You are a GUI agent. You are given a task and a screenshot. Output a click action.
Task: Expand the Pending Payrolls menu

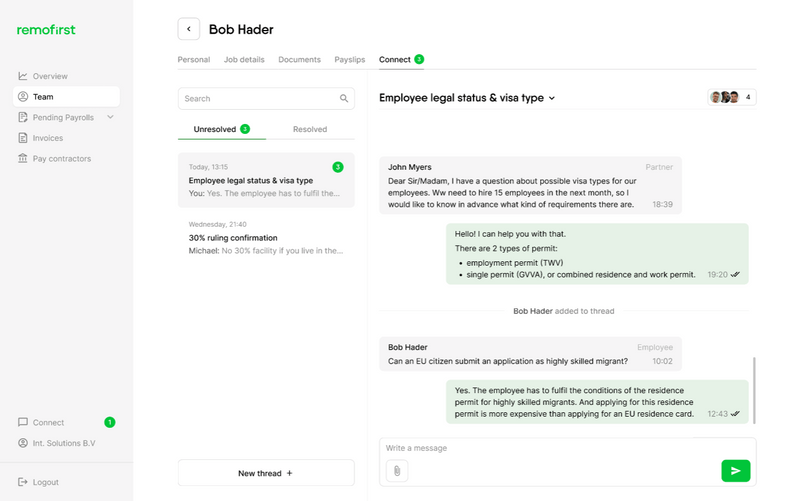110,117
